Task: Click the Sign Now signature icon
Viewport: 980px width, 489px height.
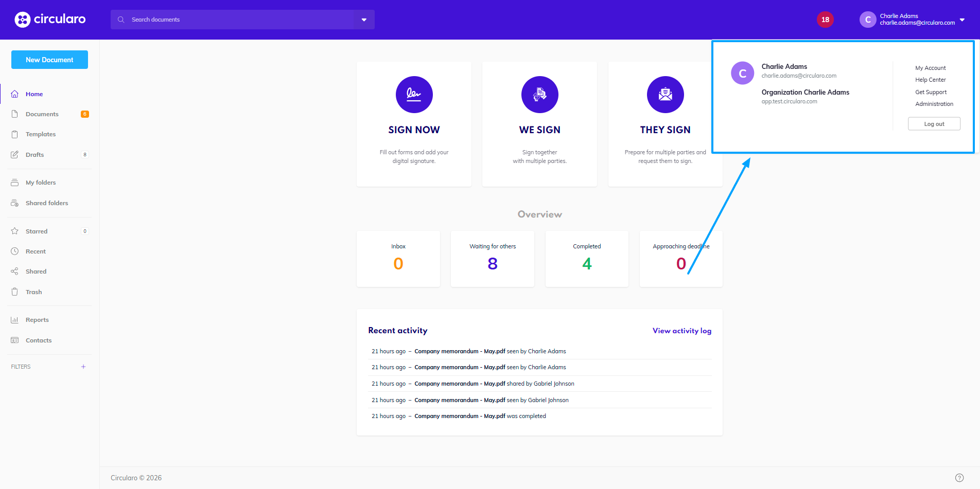Action: point(414,95)
